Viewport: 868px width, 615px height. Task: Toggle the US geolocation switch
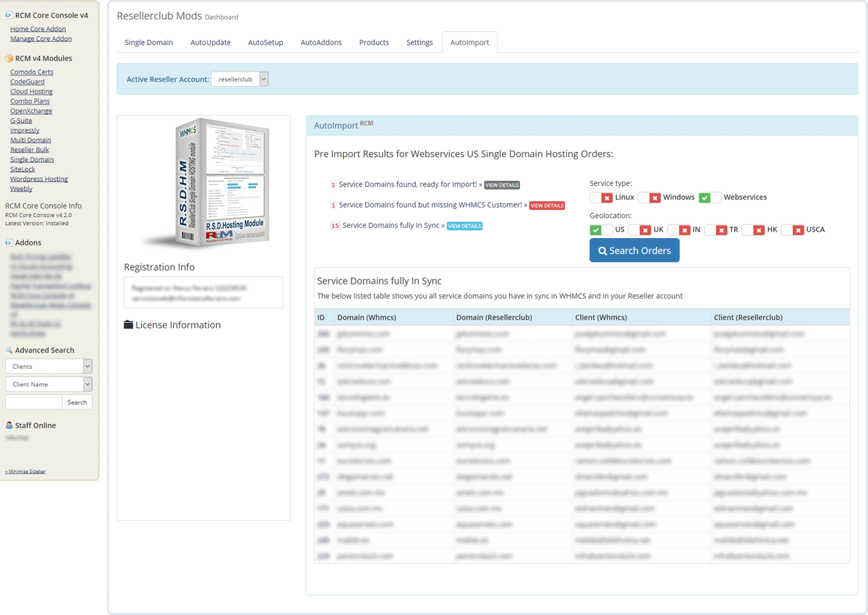coord(601,230)
